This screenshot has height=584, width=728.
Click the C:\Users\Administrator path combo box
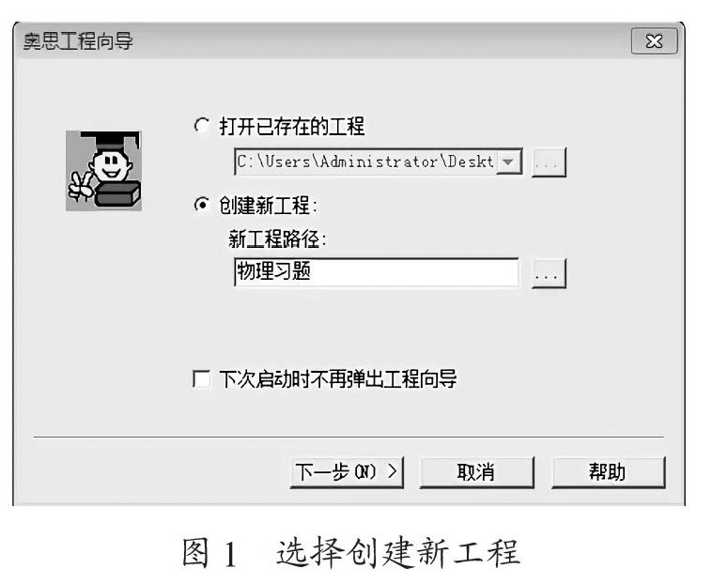coord(378,162)
